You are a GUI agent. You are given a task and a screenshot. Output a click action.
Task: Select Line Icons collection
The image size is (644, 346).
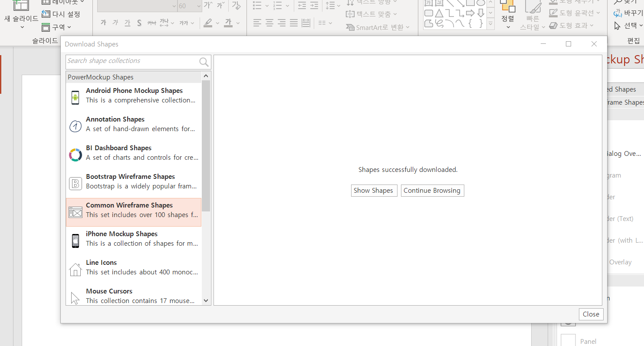click(x=134, y=270)
